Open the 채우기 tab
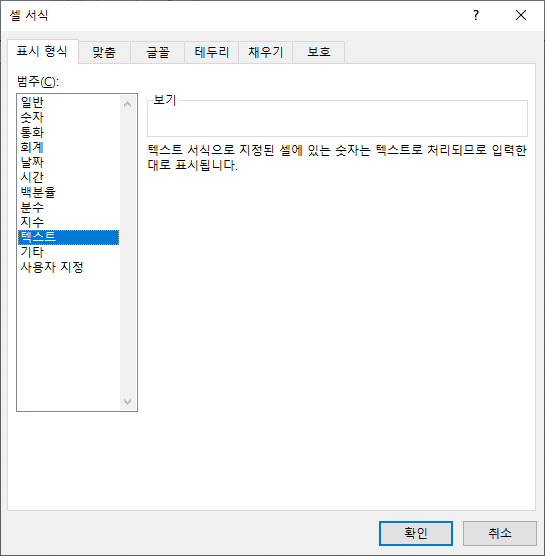Screen dimensions: 545x556 [266, 52]
